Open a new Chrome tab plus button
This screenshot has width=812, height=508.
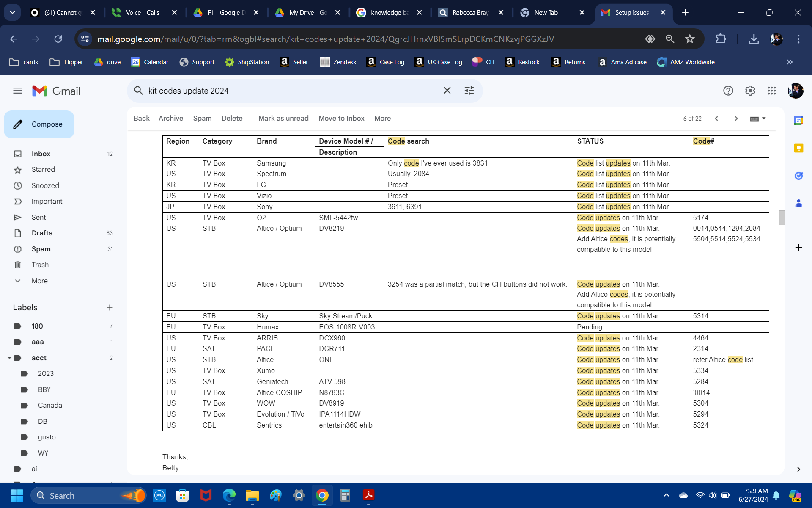click(685, 13)
